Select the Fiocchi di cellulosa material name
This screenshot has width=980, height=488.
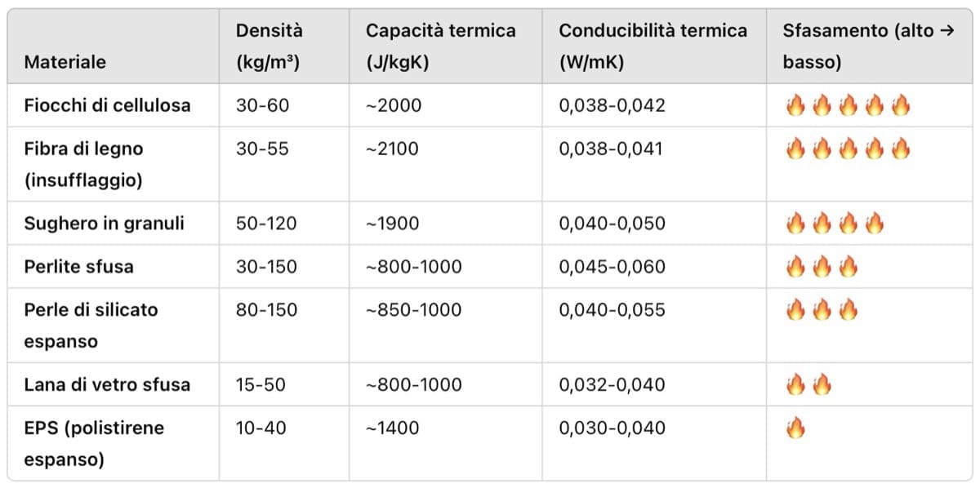[x=107, y=105]
